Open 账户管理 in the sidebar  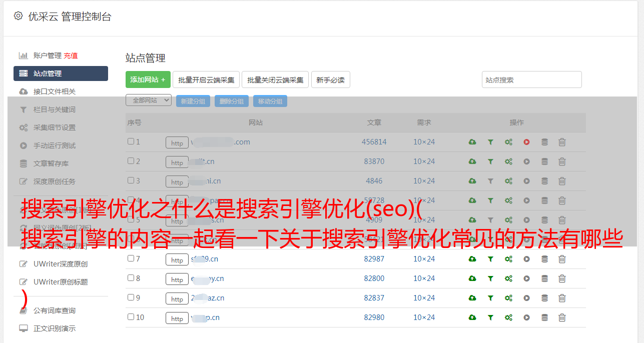48,55
